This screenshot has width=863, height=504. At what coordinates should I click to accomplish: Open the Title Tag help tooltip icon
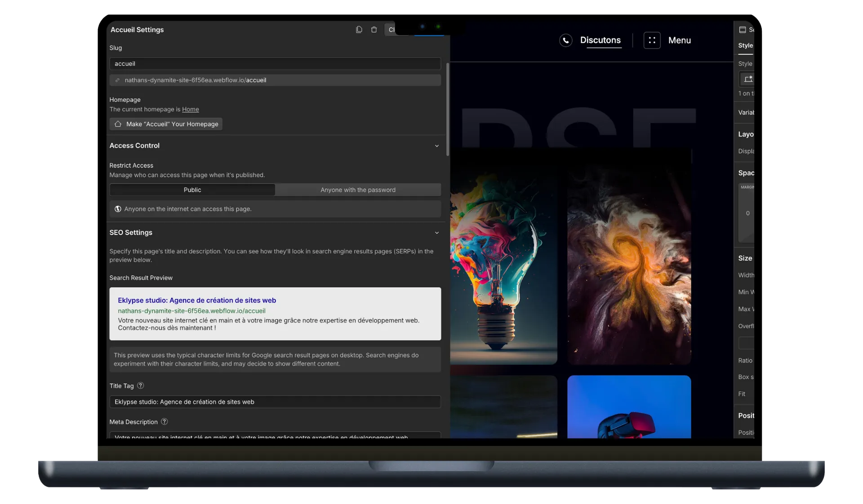pos(140,385)
